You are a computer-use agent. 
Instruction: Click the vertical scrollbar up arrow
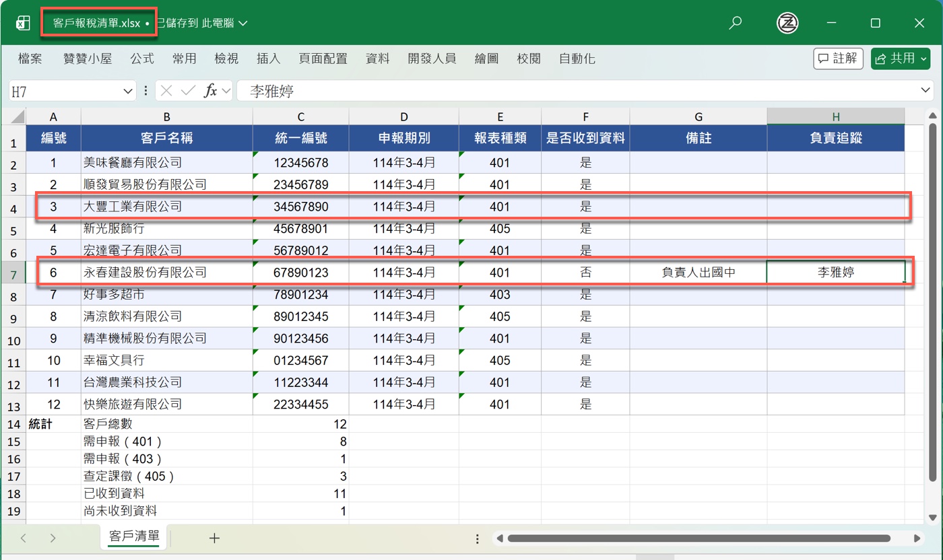click(932, 115)
